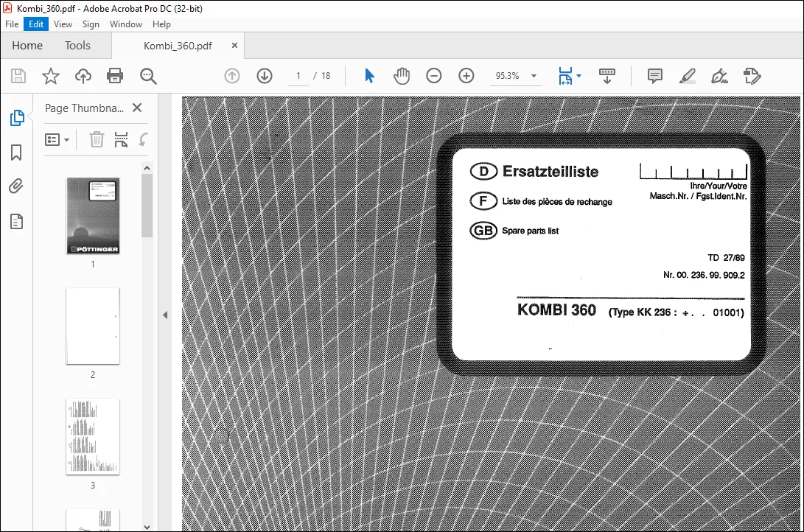
Task: Switch to the Home tab
Action: [x=27, y=46]
